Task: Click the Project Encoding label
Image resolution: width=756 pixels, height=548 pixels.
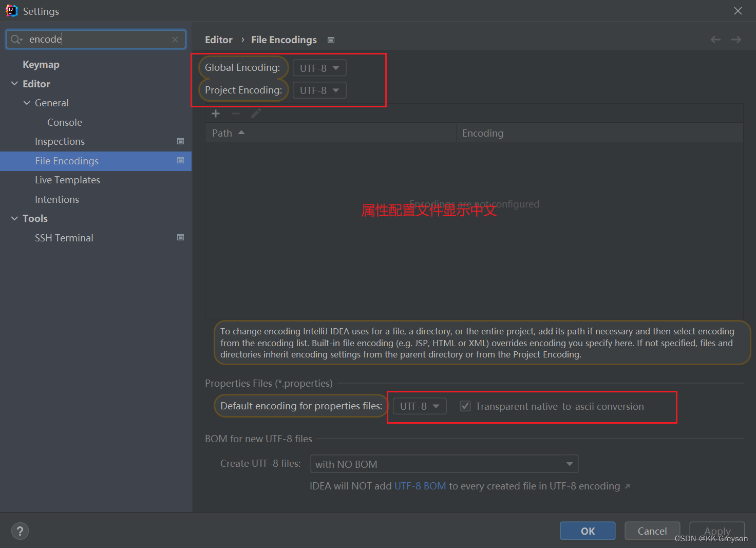Action: tap(243, 90)
